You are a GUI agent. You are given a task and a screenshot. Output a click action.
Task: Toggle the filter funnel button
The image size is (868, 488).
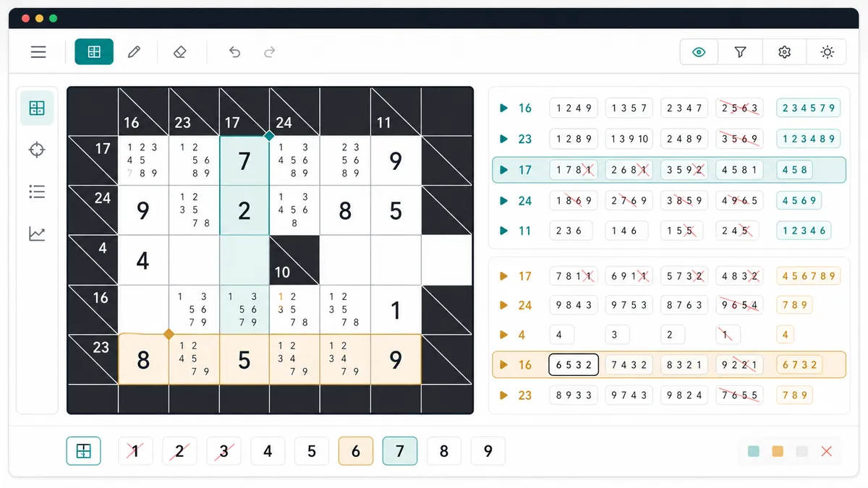click(740, 52)
